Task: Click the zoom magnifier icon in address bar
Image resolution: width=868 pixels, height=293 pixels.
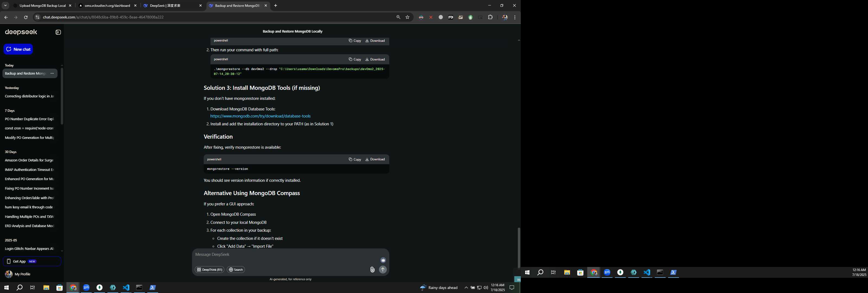Action: (398, 17)
